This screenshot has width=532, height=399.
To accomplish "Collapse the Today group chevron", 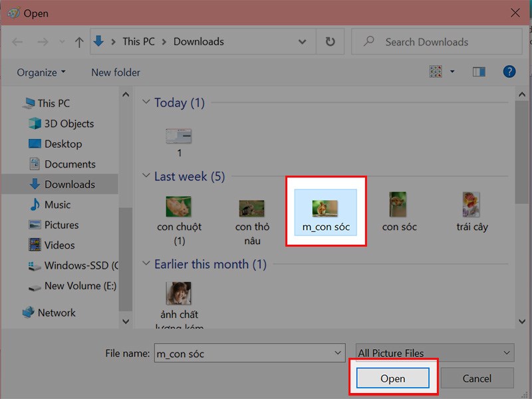I will click(146, 103).
